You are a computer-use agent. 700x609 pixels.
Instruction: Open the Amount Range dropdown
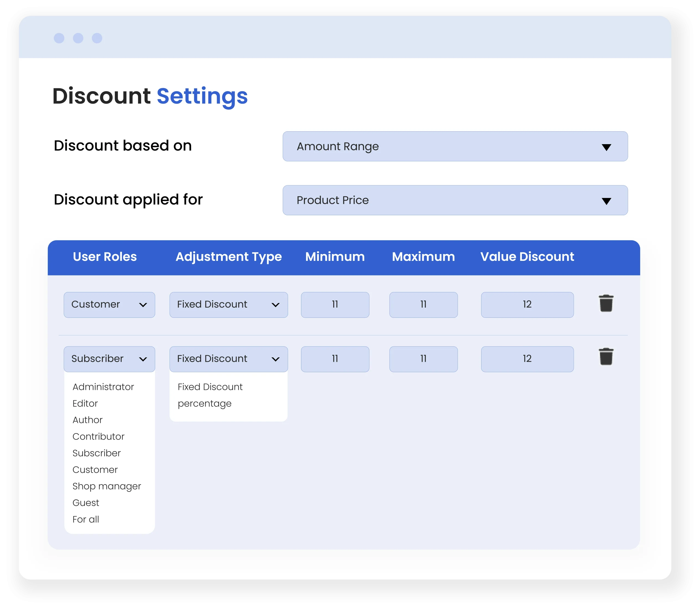click(455, 147)
